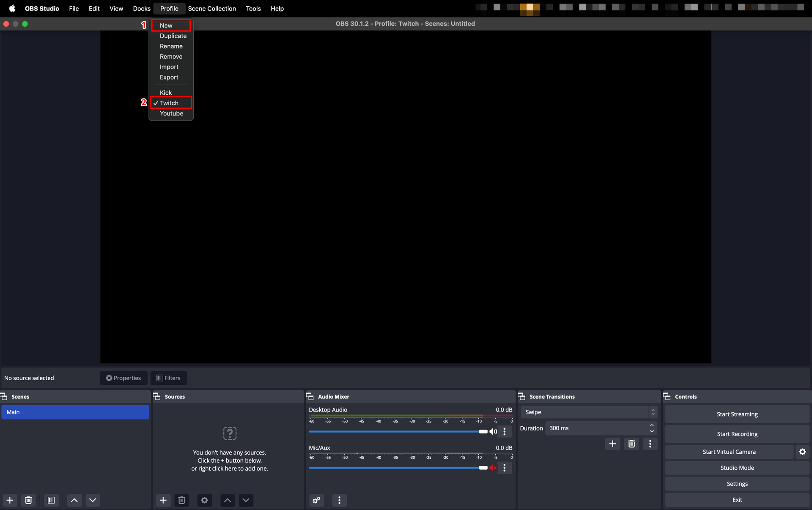This screenshot has height=510, width=812.
Task: Open Desktop Audio three-dot options menu
Action: click(x=505, y=431)
